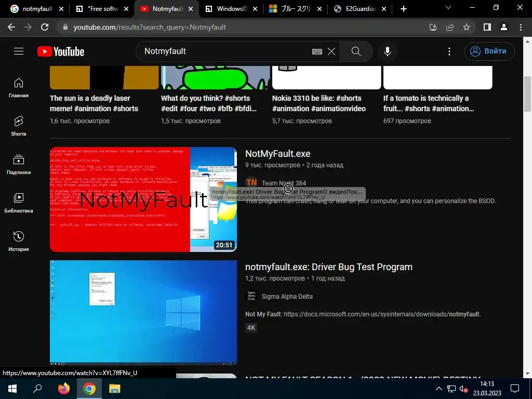532x399 pixels.
Task: Visit Sigma Alpha Delta channel
Action: pyautogui.click(x=287, y=297)
